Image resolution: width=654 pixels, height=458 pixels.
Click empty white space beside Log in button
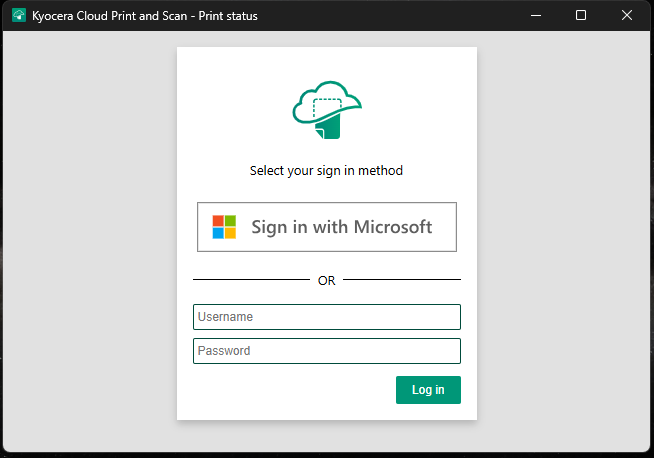290,390
